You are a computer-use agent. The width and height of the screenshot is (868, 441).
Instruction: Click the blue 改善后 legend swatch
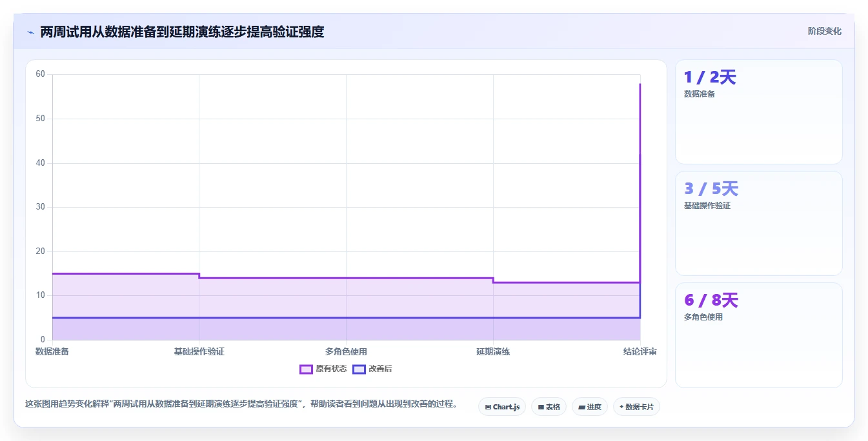coord(359,369)
